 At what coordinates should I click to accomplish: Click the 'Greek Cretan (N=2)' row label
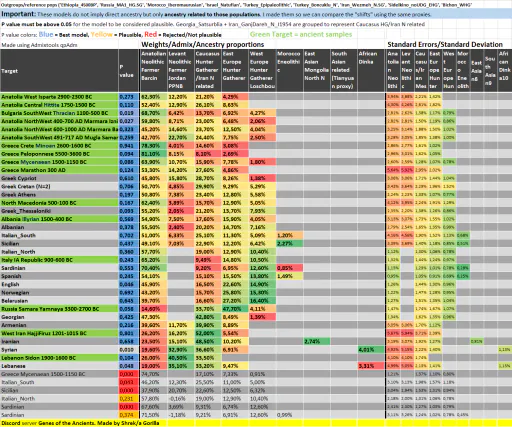click(59, 186)
